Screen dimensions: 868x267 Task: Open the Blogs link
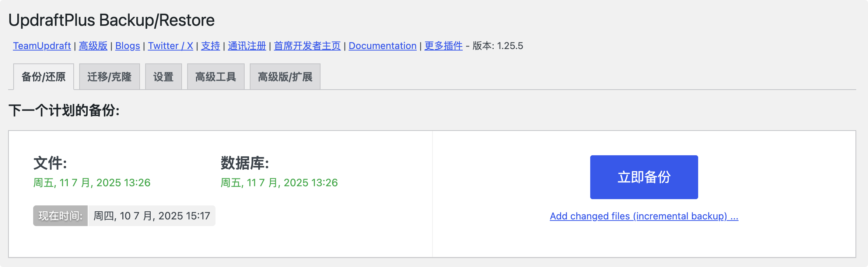(127, 46)
